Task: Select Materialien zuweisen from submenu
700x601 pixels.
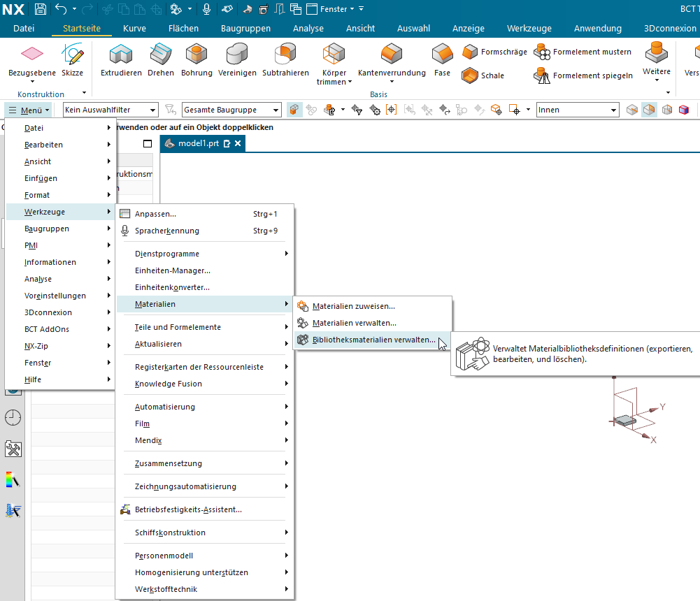Action: point(353,306)
